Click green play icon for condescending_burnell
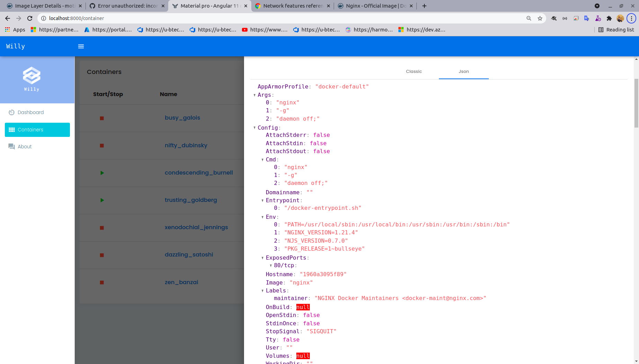This screenshot has width=639, height=364. coord(102,173)
